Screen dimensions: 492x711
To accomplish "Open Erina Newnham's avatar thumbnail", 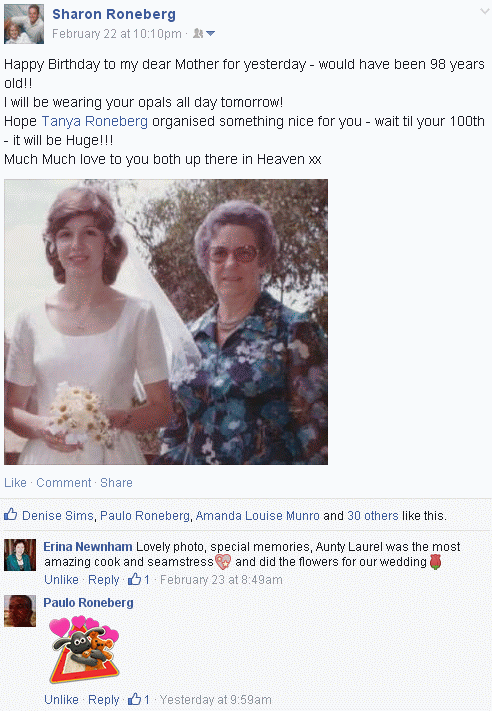I will 20,555.
